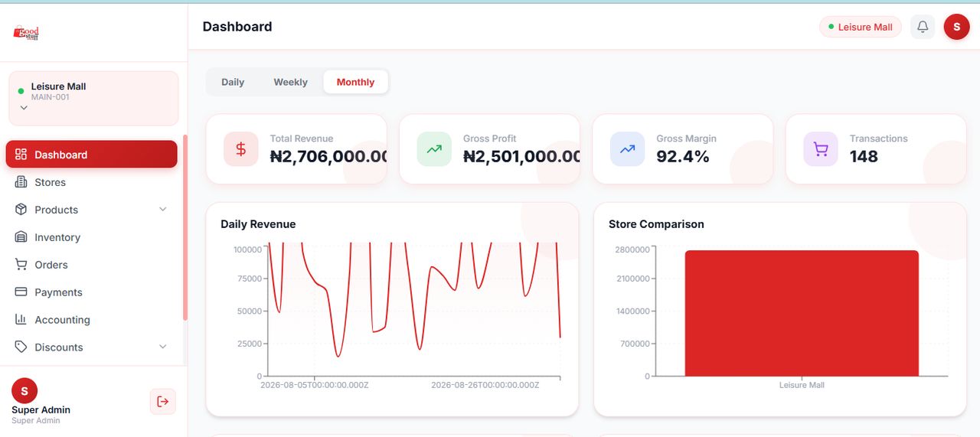Go to Stores page
This screenshot has height=437, width=980.
pos(92,182)
